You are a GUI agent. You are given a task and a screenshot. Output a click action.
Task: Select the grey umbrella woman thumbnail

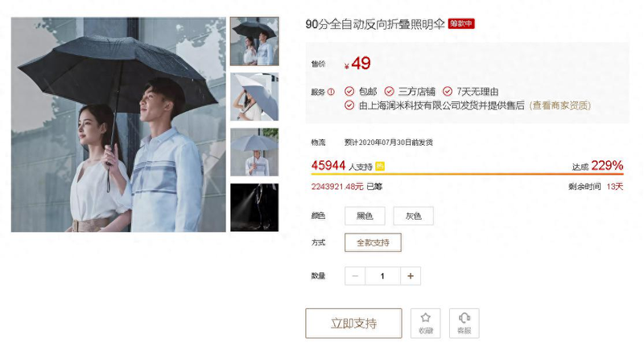(254, 97)
